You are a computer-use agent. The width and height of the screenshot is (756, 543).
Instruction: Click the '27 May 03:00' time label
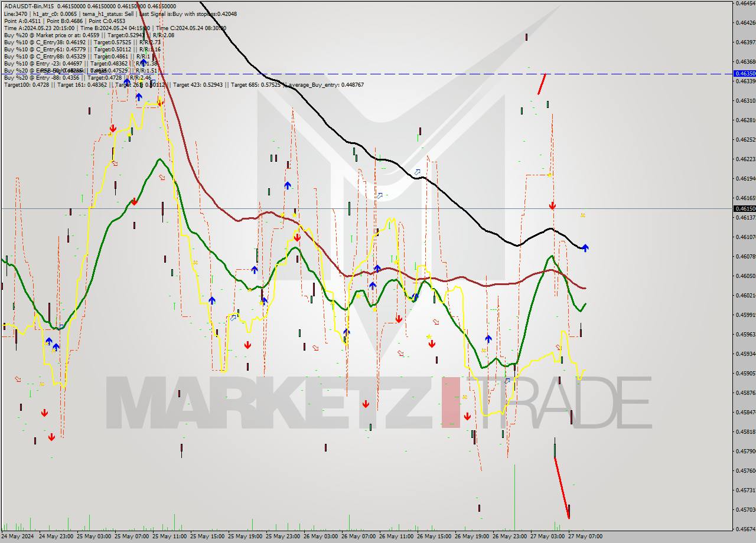(x=548, y=537)
